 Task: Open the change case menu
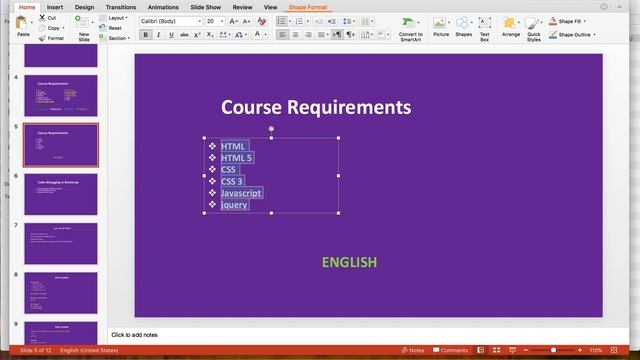click(240, 35)
